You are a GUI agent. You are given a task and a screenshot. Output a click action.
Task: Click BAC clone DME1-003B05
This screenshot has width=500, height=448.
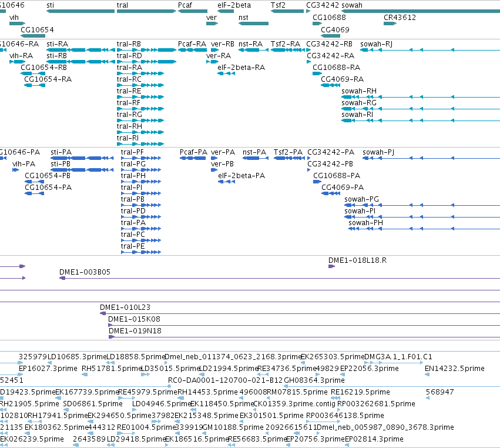(280, 278)
